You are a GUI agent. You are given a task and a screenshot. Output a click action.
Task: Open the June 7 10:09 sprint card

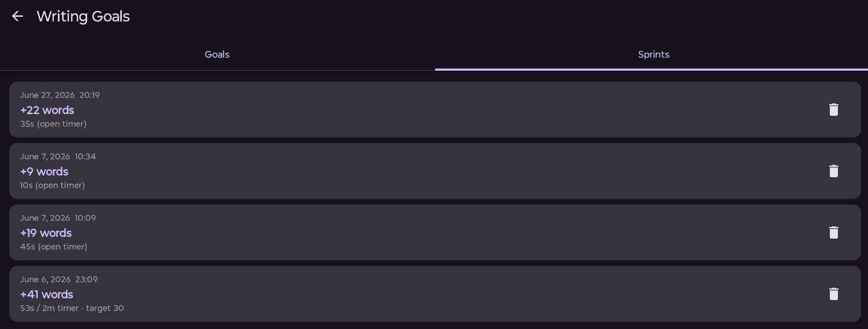click(x=435, y=232)
